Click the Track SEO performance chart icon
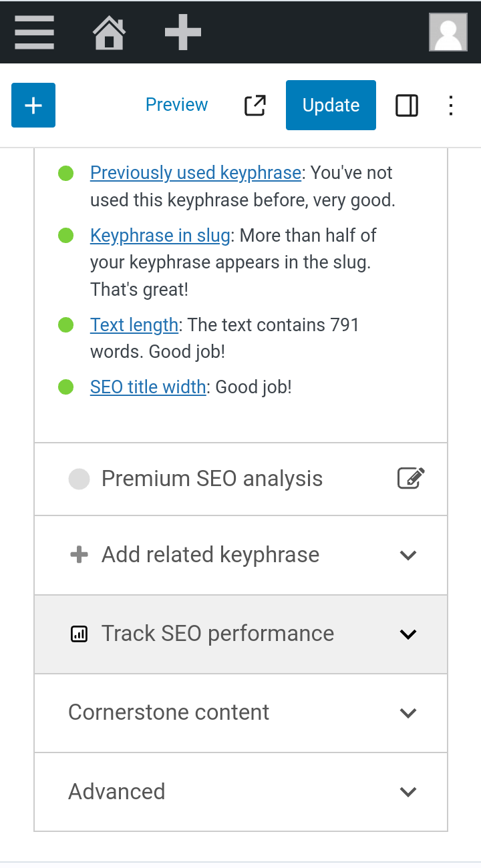Viewport: 481px width, 868px height. coord(79,634)
